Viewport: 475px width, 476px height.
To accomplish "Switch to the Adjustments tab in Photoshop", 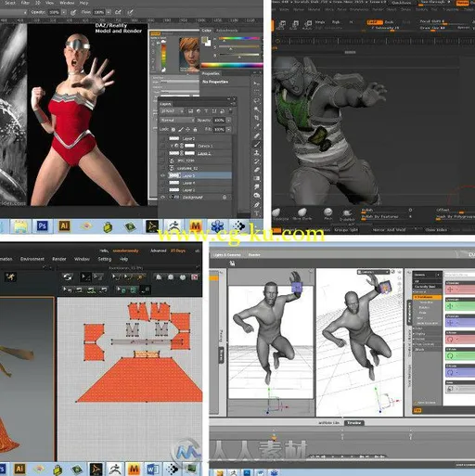I will pyautogui.click(x=226, y=31).
